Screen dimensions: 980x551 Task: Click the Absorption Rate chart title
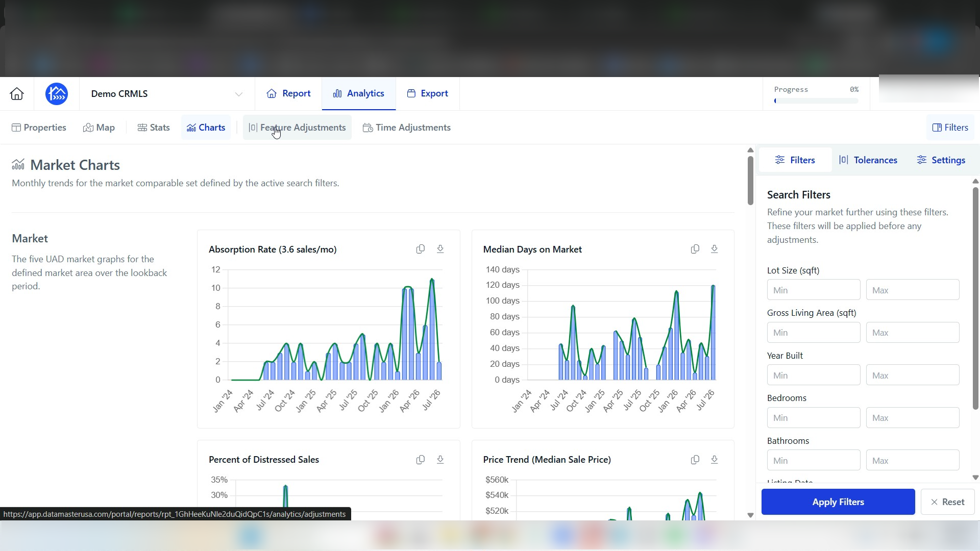(x=273, y=249)
